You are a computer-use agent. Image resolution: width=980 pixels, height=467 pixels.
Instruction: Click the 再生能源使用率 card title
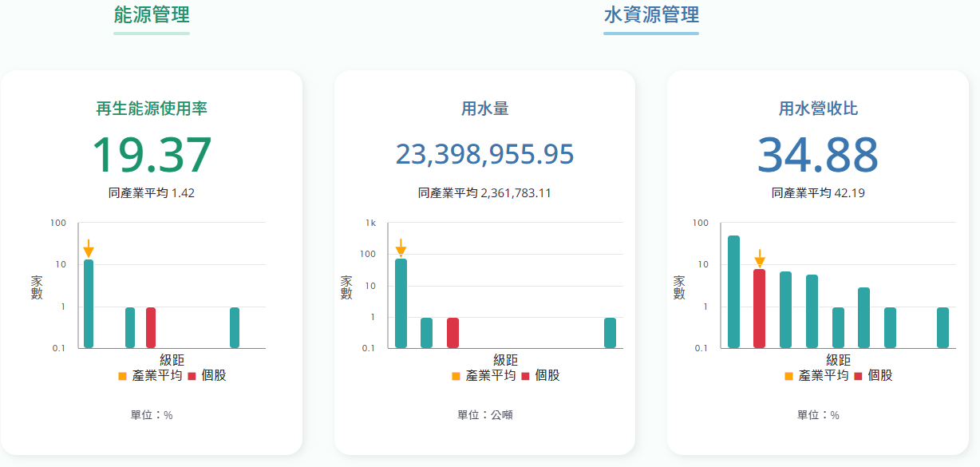point(152,109)
